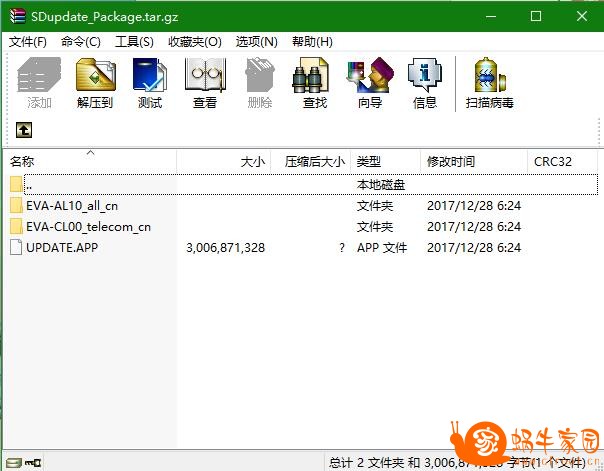The height and width of the screenshot is (471, 604).
Task: Toggle sort direction arrow above 名称
Action: tap(91, 153)
